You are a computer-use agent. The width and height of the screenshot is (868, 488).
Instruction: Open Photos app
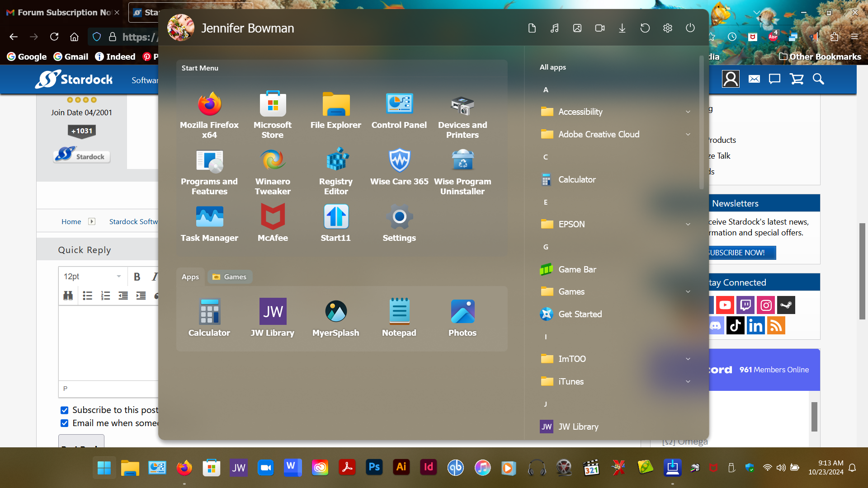[462, 318]
